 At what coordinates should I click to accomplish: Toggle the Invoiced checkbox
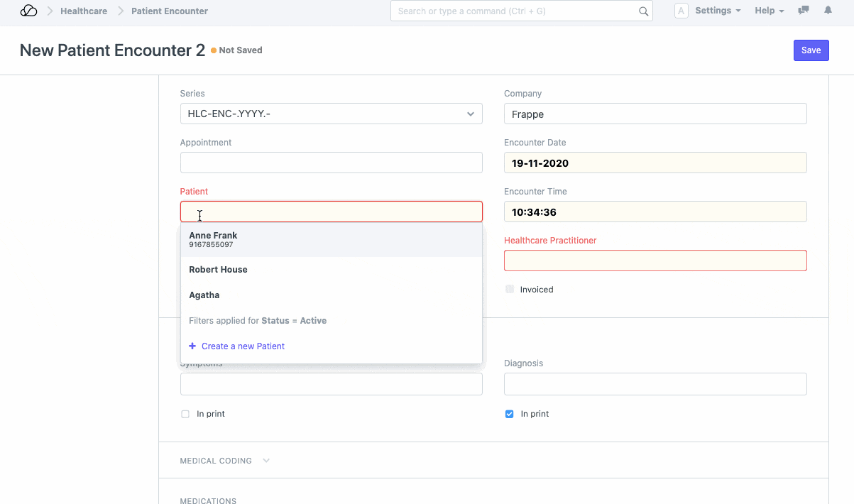510,290
